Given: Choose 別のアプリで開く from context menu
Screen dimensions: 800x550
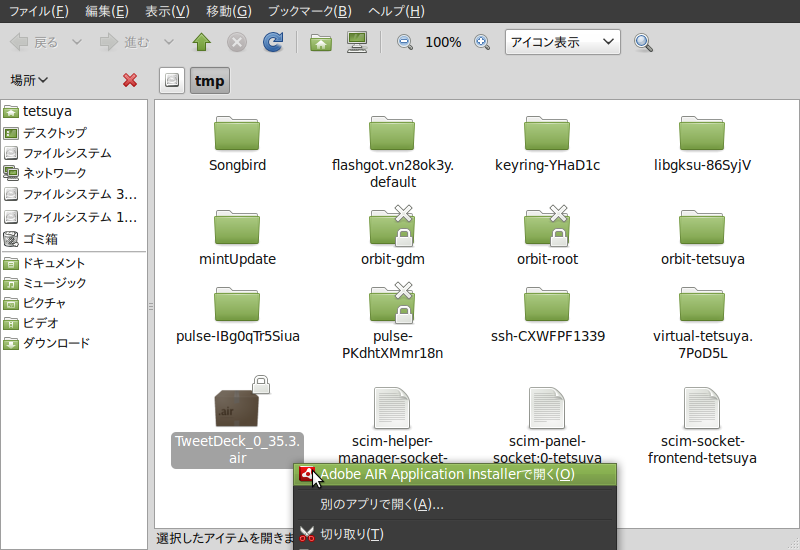Looking at the screenshot, I should point(455,505).
